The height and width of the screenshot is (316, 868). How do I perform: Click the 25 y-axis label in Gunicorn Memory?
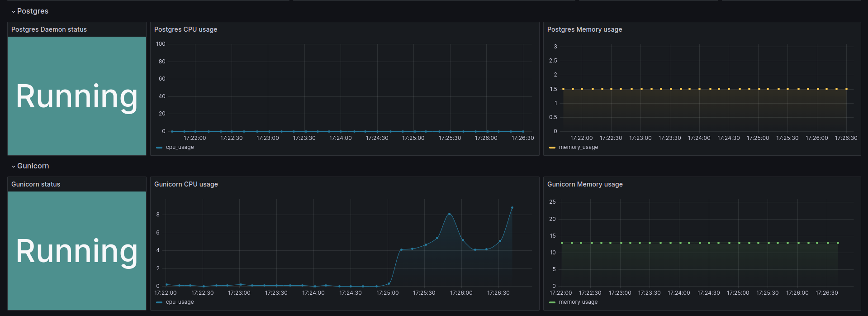pos(552,202)
